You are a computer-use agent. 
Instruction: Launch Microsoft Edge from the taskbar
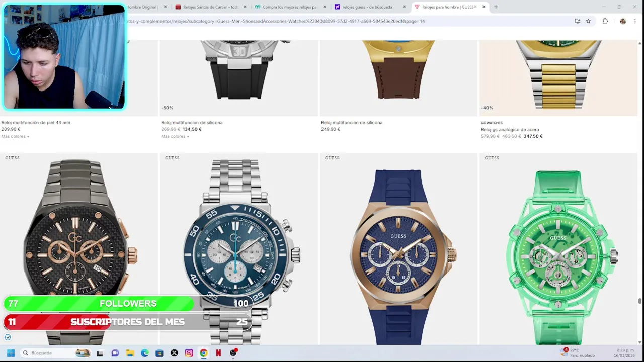point(144,353)
